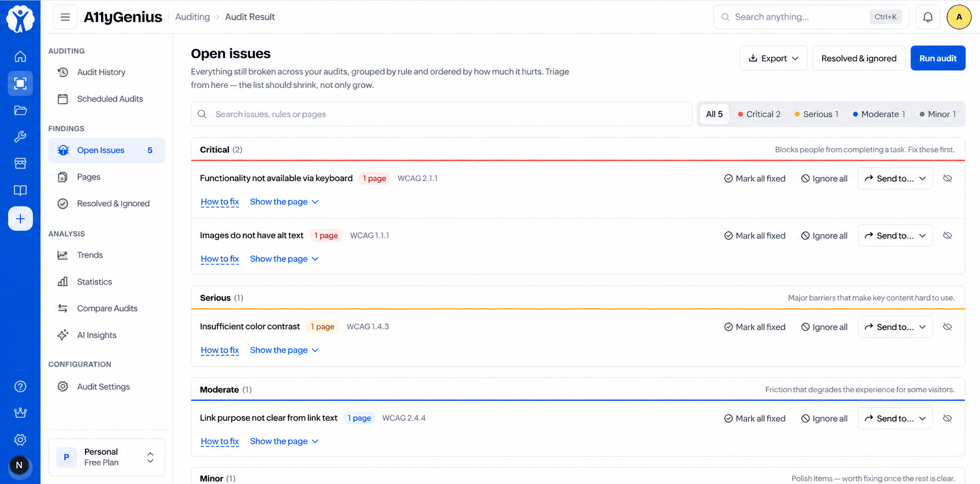Click the crown upgrade icon

20,413
